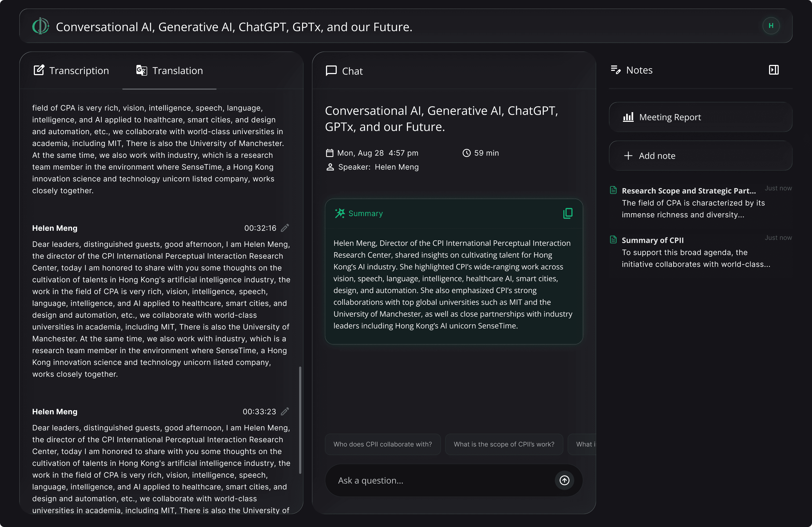The width and height of the screenshot is (812, 527).
Task: Select the Translation tab
Action: click(x=169, y=71)
